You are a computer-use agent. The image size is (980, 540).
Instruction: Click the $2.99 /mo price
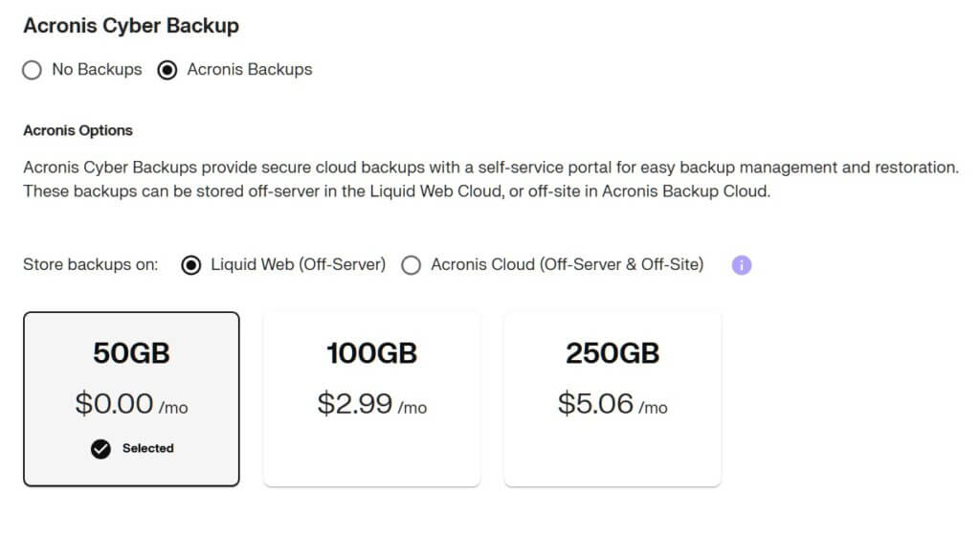tap(372, 404)
